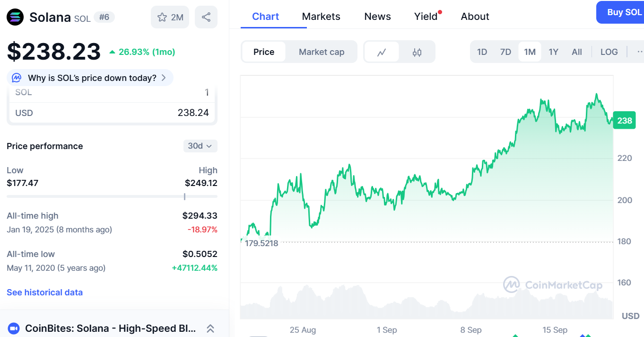This screenshot has width=644, height=337.
Task: Click the High $249.12 value
Action: (201, 183)
